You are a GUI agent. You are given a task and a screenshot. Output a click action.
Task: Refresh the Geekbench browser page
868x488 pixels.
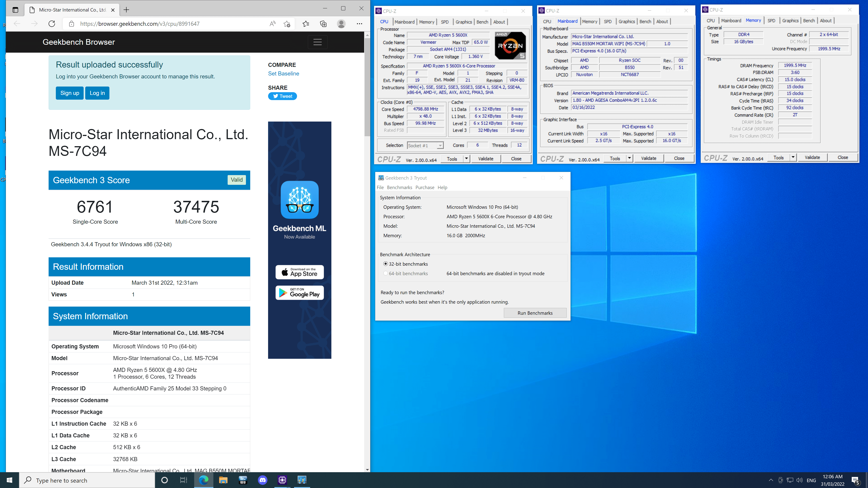pyautogui.click(x=52, y=23)
